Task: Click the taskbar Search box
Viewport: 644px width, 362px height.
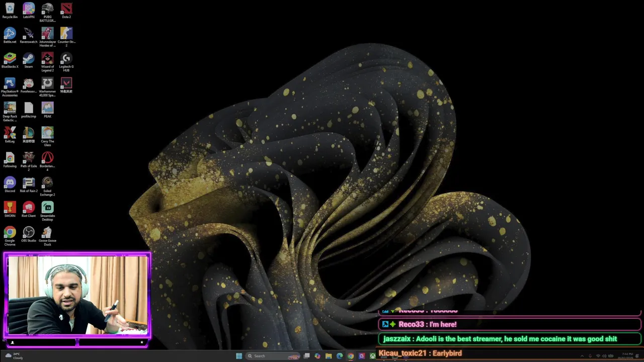Action: 273,356
